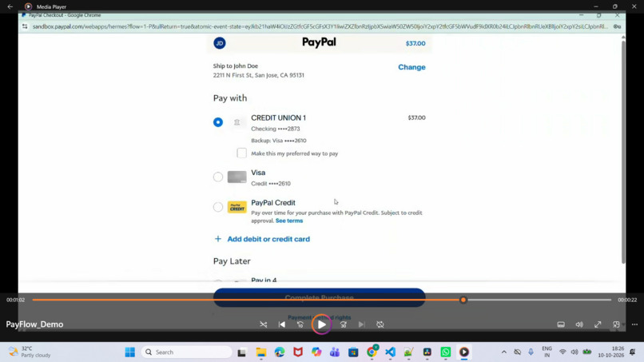Skip back 10 seconds

coord(300,324)
